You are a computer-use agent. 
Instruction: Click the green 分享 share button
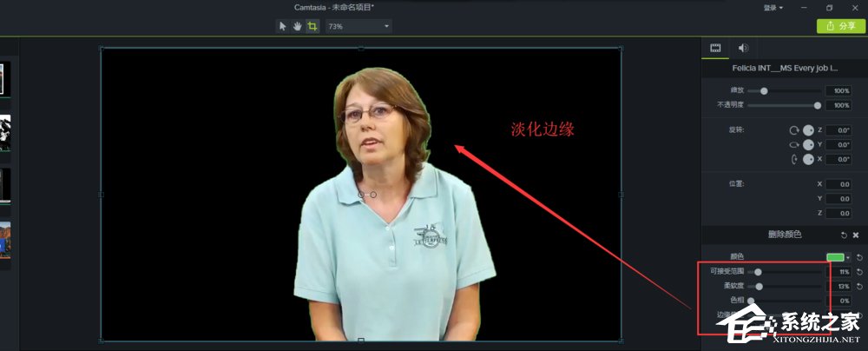coord(841,26)
